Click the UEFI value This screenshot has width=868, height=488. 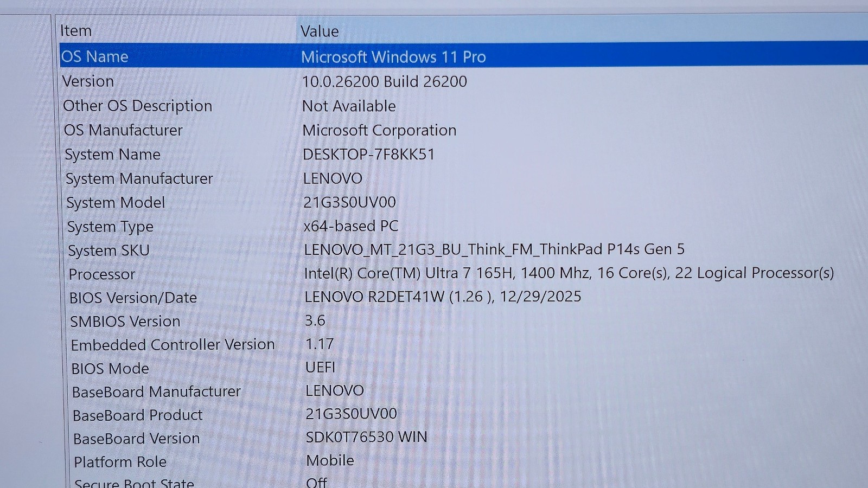[320, 368]
